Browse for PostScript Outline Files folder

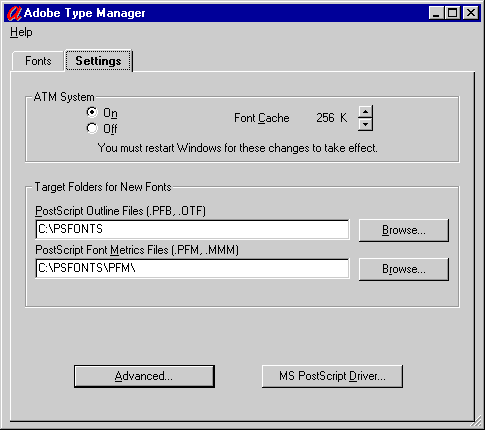click(404, 230)
